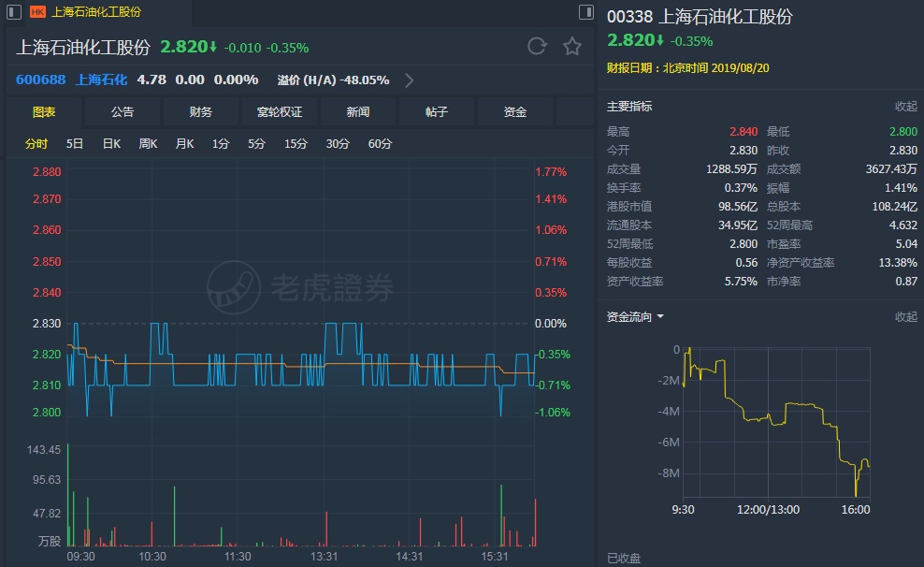Toggle the left sidebar panel icon
924x567 pixels.
tap(13, 12)
